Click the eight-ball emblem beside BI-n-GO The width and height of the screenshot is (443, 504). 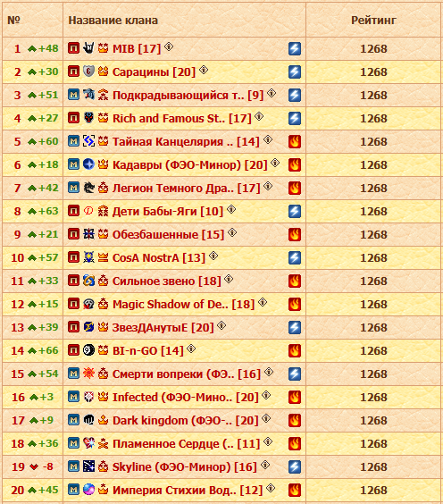click(88, 350)
